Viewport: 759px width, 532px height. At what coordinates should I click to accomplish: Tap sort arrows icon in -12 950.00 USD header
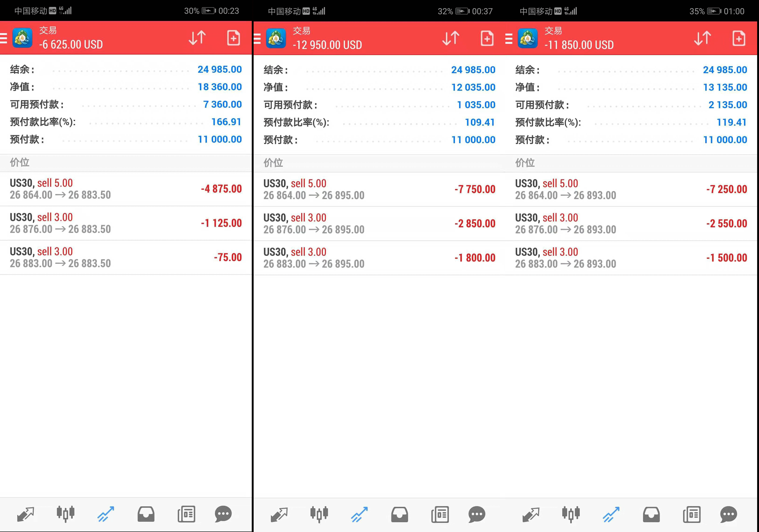click(451, 38)
